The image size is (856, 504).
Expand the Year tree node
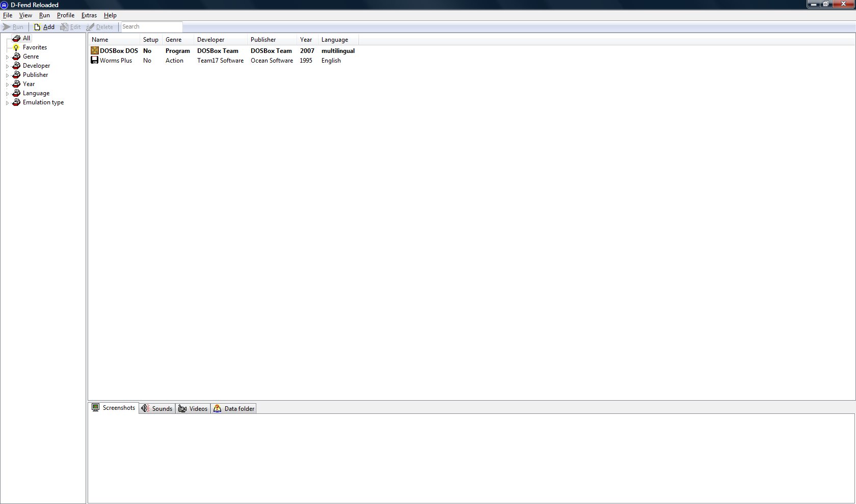pos(7,85)
